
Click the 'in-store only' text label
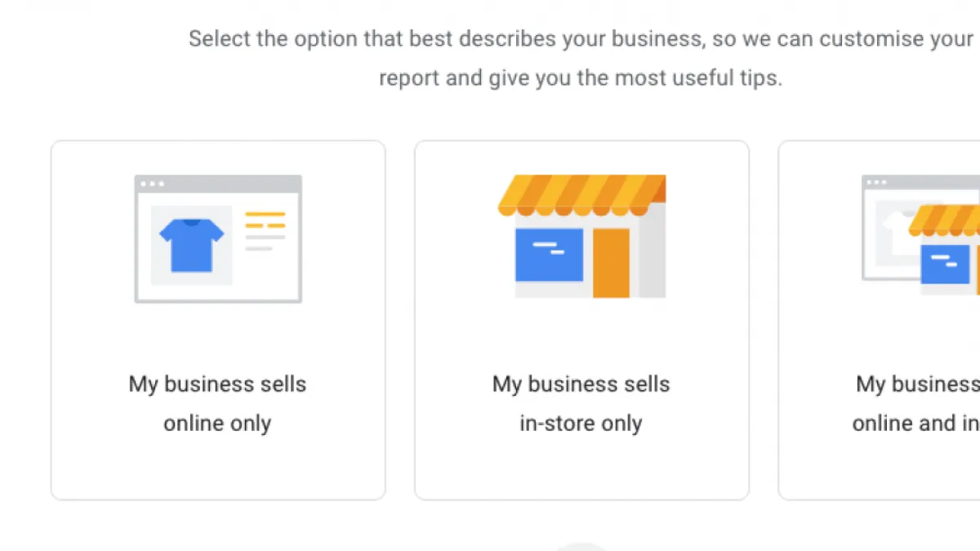click(x=581, y=424)
